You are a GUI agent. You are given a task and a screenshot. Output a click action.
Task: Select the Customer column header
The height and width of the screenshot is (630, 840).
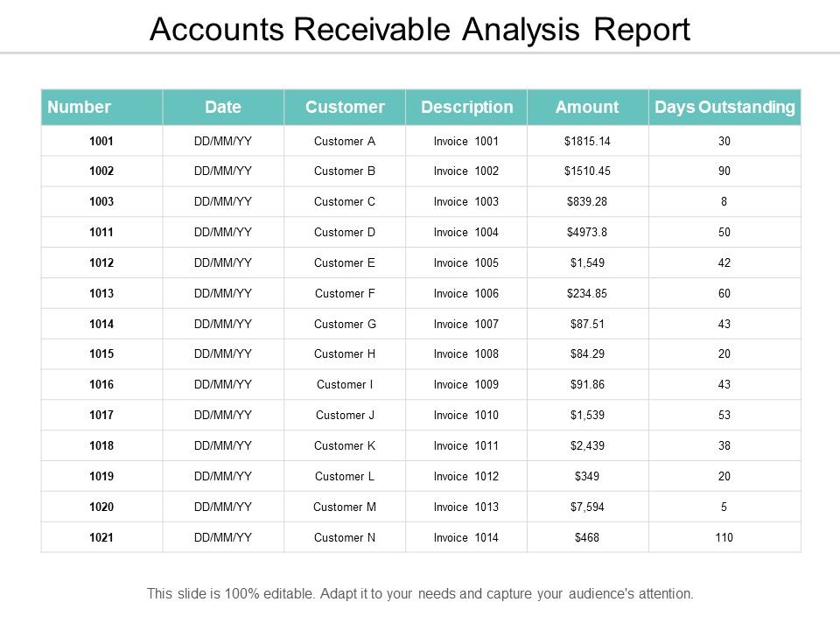coord(345,107)
